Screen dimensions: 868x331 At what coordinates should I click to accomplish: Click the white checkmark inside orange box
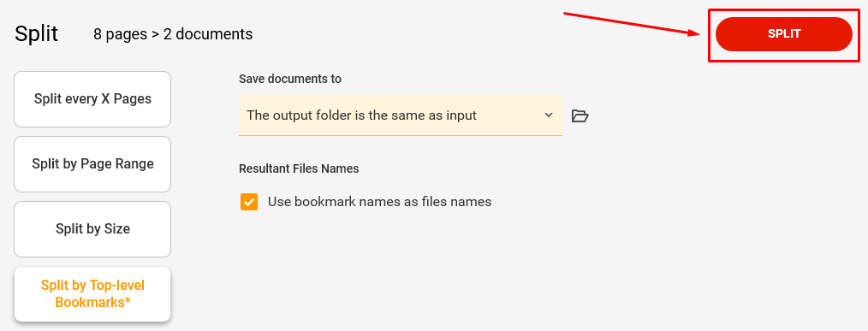(x=249, y=202)
